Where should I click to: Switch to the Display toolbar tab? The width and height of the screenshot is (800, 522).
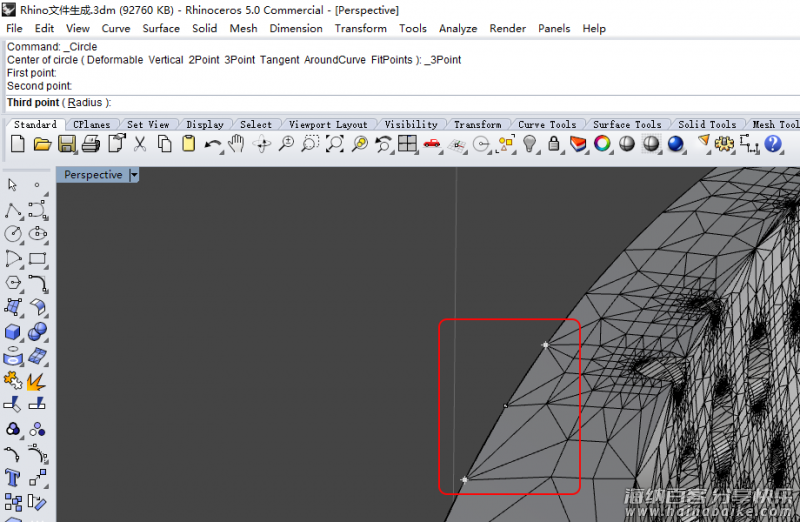[x=205, y=125]
